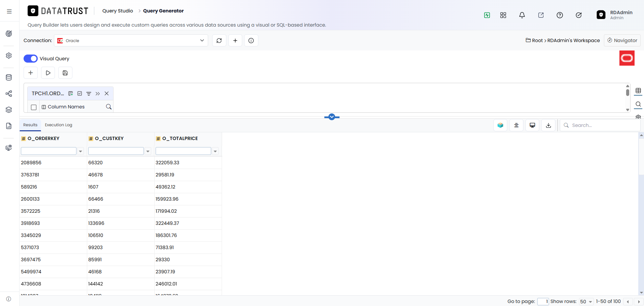Viewport: 644px width, 306px height.
Task: Open the notifications bell
Action: pos(522,15)
